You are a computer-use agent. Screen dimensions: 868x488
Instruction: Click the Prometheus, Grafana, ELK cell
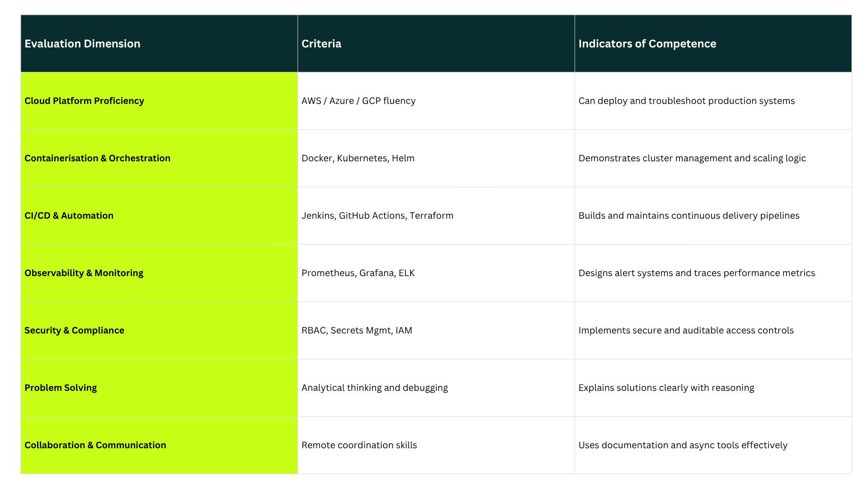(358, 273)
